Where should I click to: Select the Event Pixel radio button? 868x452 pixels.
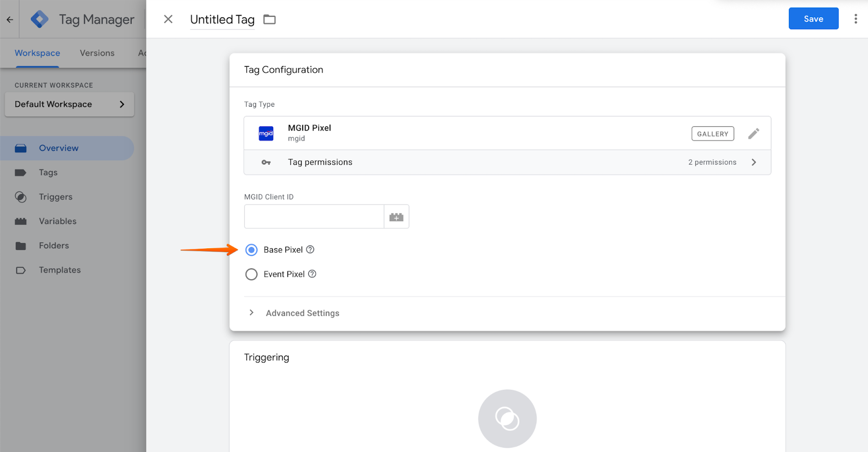tap(251, 274)
